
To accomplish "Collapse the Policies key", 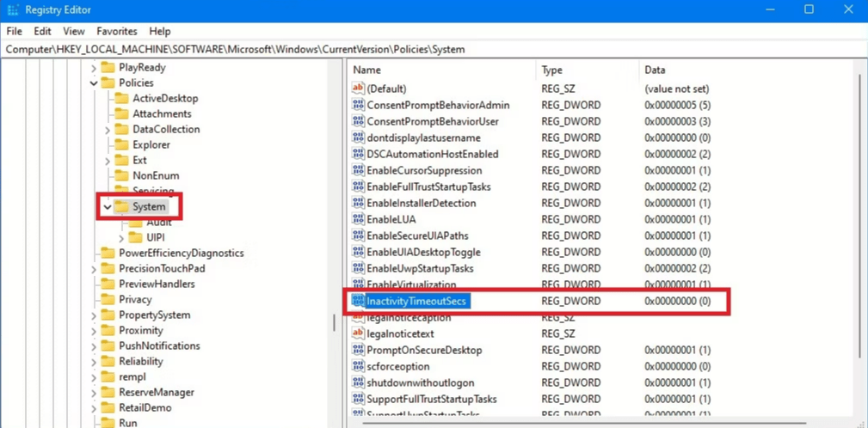I will 94,83.
